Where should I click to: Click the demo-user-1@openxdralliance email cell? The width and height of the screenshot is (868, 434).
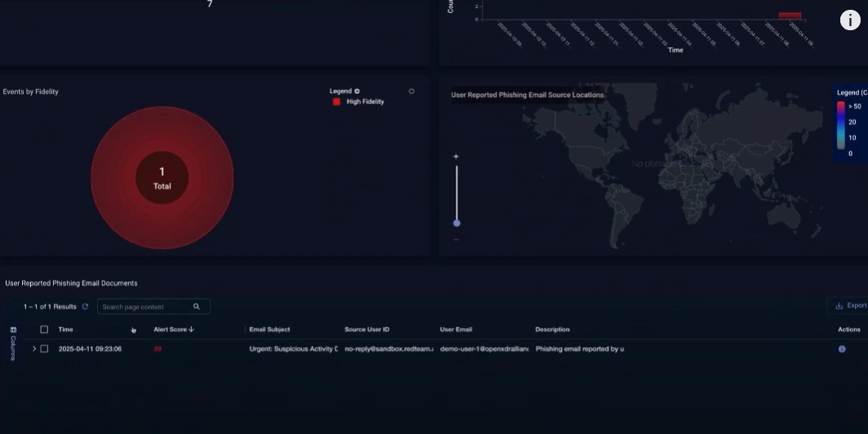pos(484,349)
